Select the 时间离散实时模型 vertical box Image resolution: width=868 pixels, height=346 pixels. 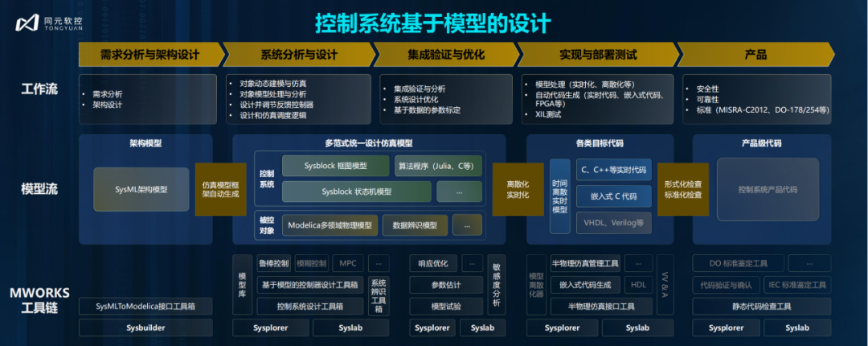pyautogui.click(x=559, y=196)
